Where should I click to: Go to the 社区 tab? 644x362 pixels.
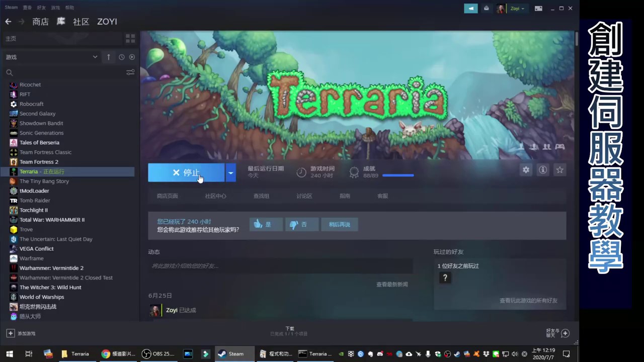click(81, 22)
